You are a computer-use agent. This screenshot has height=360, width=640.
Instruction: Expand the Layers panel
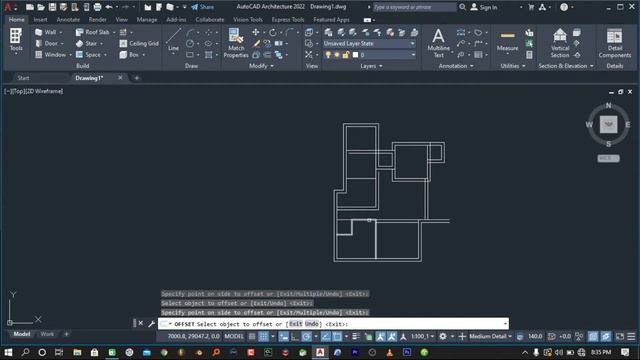(371, 66)
